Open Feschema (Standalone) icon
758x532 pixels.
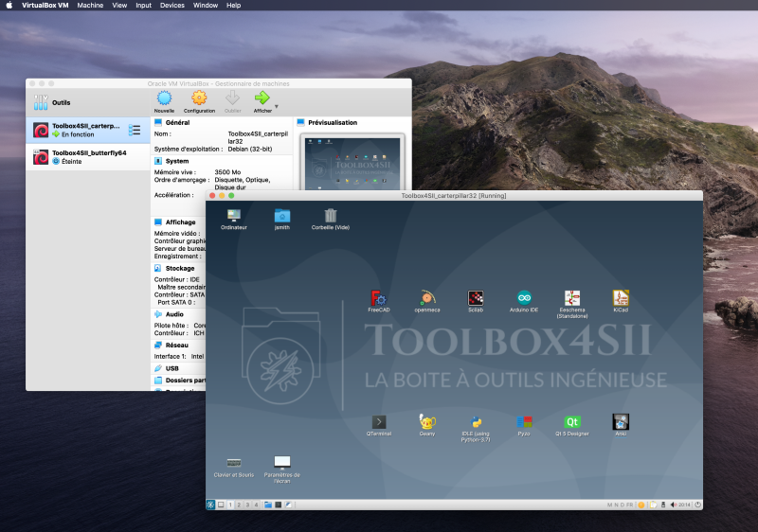572,304
